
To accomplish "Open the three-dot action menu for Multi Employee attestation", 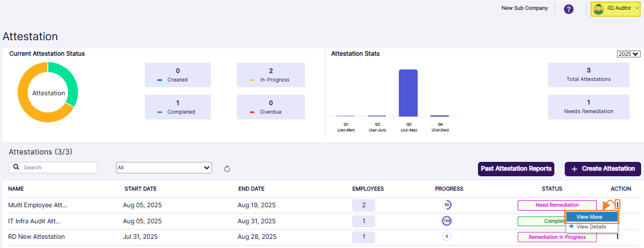I will [x=618, y=204].
